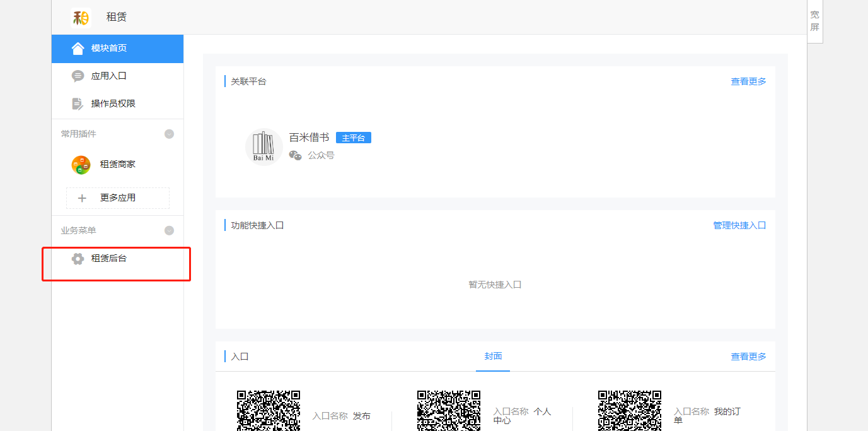Click the 暂无快捷入口 placeholder text

(x=495, y=285)
